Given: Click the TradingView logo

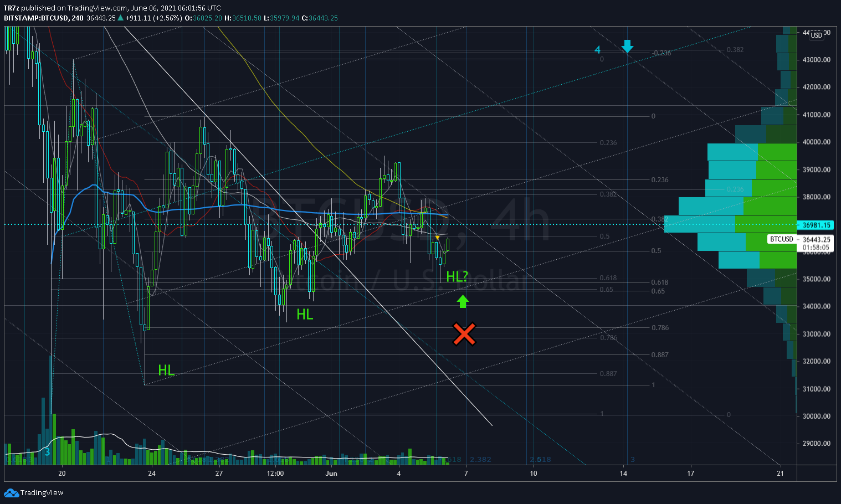Looking at the screenshot, I should (x=33, y=492).
